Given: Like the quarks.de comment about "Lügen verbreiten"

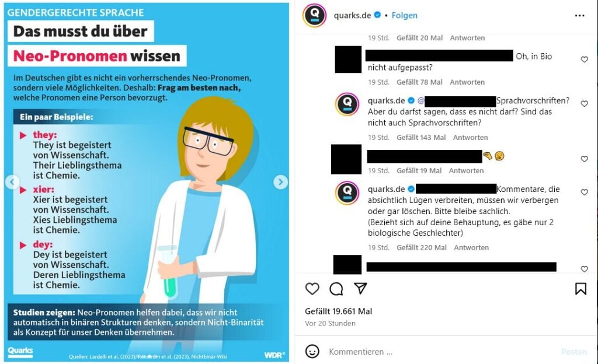Looking at the screenshot, I should [584, 192].
